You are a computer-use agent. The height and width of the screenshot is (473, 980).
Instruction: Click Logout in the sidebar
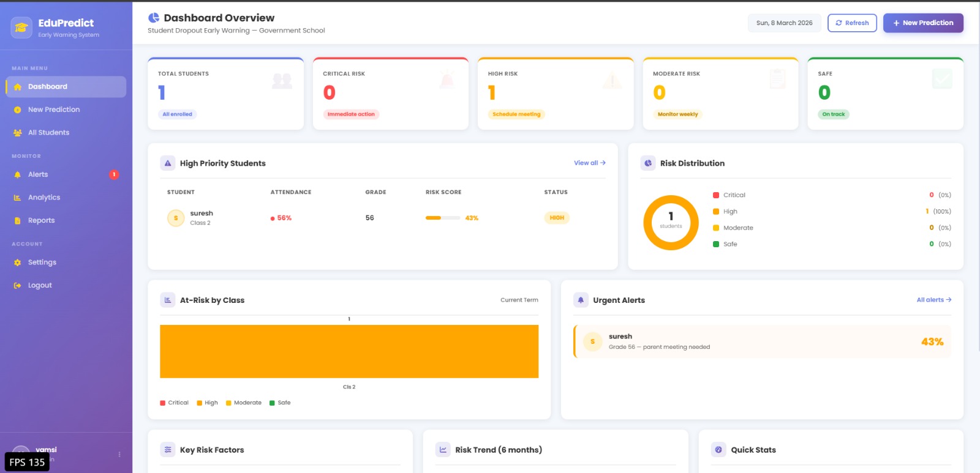pyautogui.click(x=66, y=286)
